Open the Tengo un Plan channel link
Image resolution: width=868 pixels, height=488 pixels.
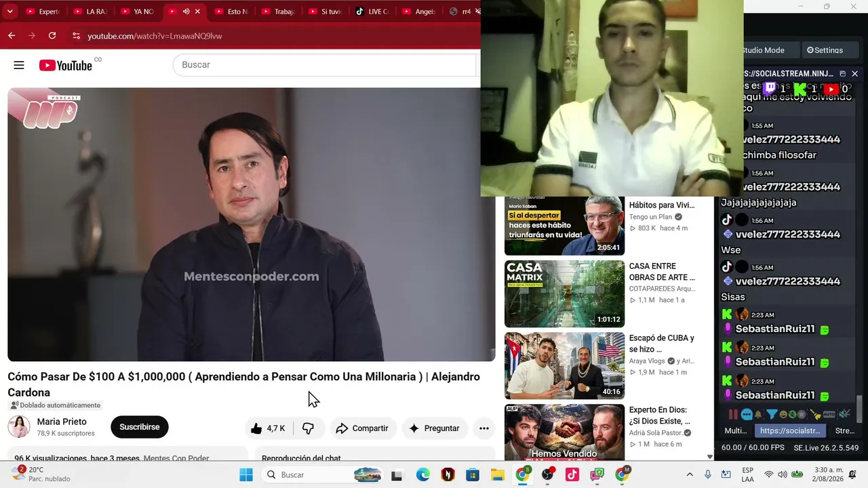(650, 217)
